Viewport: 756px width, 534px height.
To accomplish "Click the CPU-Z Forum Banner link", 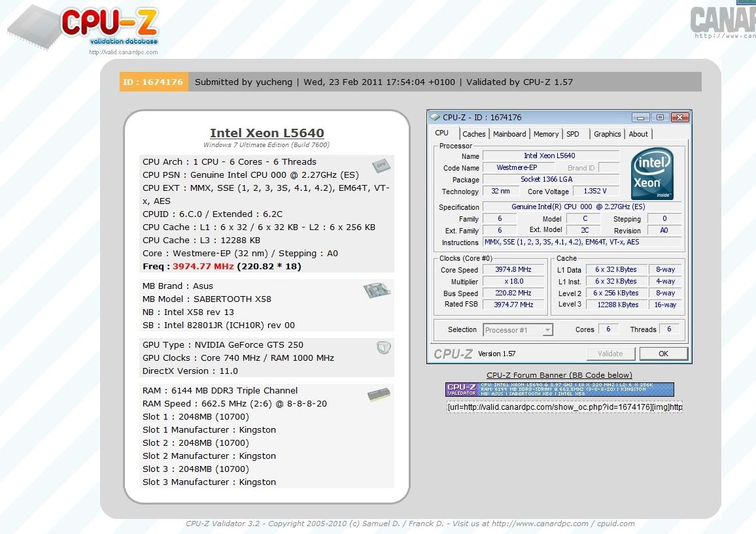I will click(559, 375).
